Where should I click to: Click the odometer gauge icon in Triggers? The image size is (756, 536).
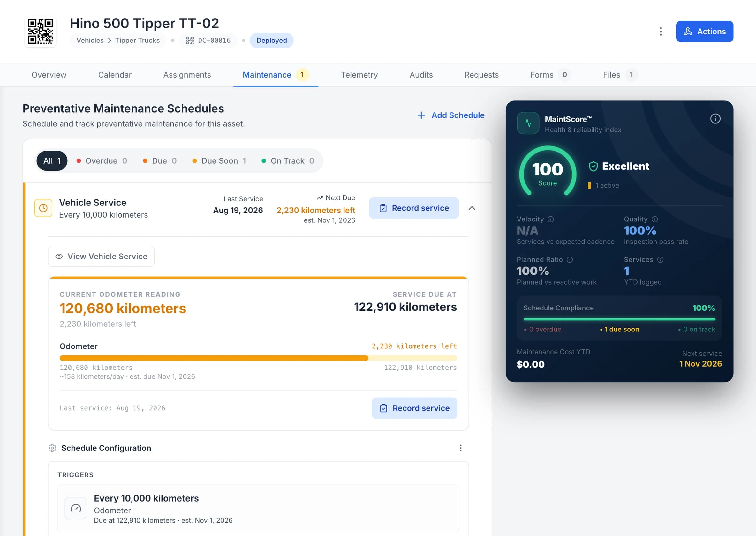click(76, 508)
